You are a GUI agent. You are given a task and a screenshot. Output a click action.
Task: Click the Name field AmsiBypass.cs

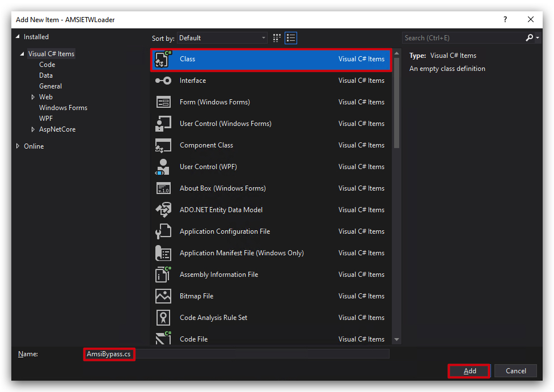[x=236, y=354]
